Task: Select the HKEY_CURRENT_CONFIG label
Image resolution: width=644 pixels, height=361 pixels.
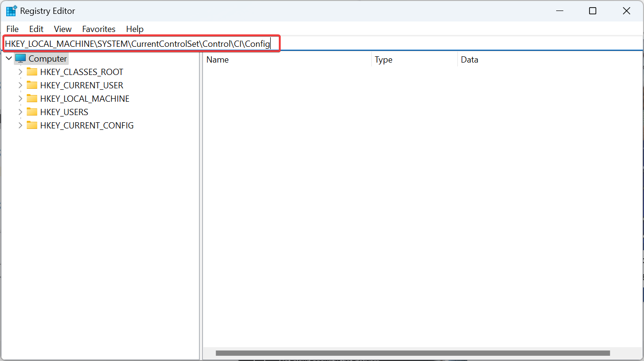Action: click(87, 126)
